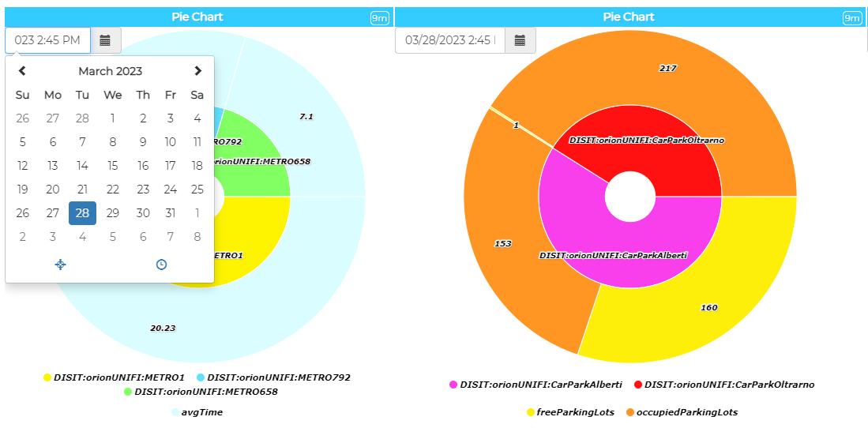Click the 9m badge on right chart header
868x428 pixels.
pyautogui.click(x=852, y=17)
